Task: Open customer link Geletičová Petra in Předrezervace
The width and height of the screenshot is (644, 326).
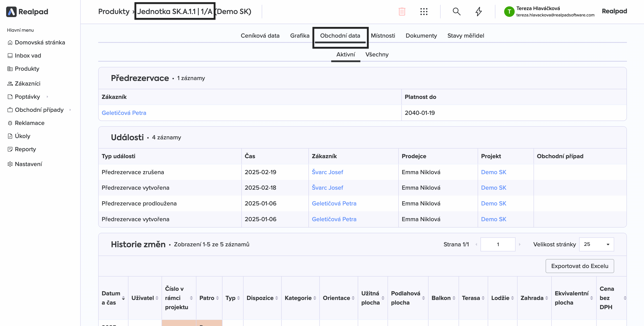Action: 124,113
